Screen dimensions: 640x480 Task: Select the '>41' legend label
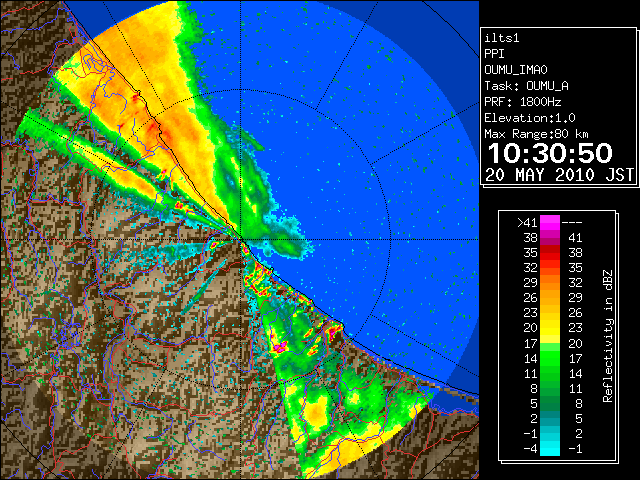[527, 222]
